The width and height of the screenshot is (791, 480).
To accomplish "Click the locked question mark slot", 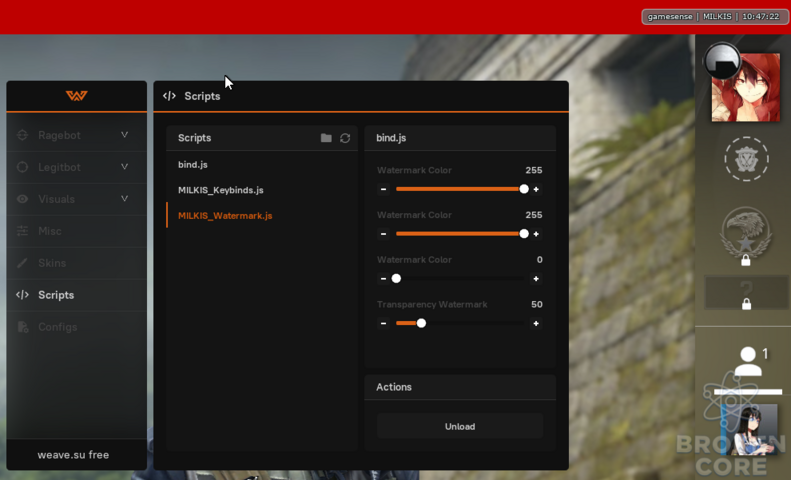I will [x=746, y=293].
